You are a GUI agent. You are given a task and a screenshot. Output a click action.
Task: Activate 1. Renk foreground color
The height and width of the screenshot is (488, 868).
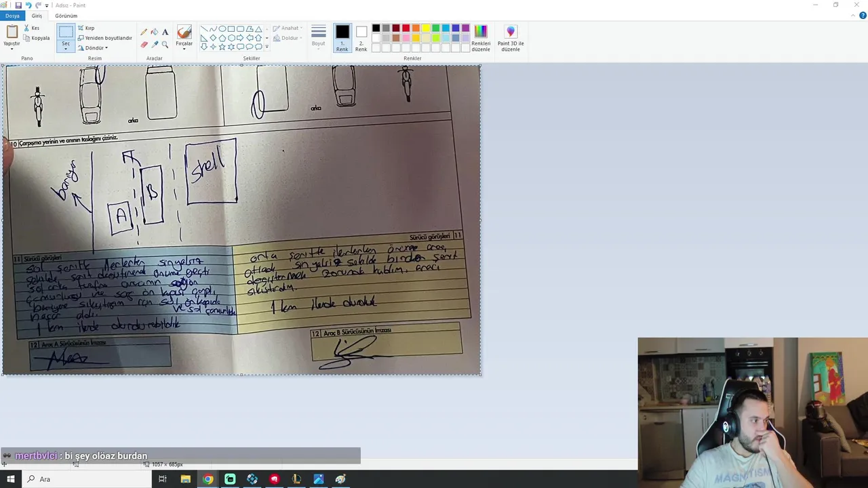(342, 38)
